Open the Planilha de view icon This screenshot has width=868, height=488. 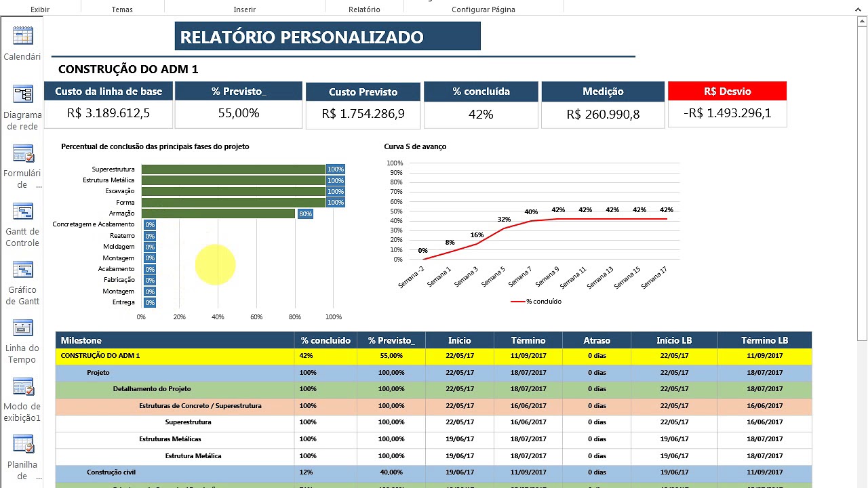[22, 445]
